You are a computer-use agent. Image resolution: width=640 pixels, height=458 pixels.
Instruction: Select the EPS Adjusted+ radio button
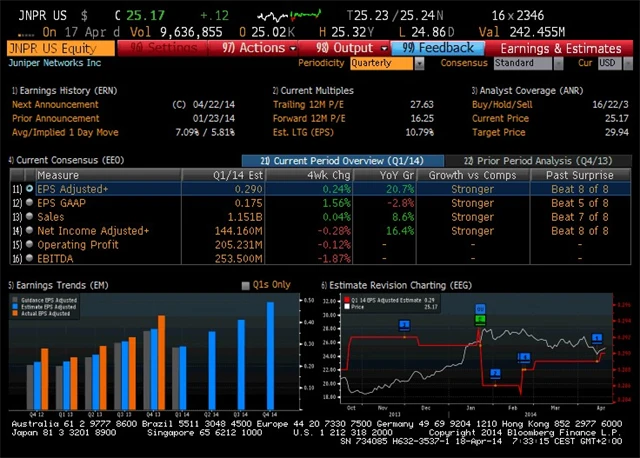coord(29,188)
